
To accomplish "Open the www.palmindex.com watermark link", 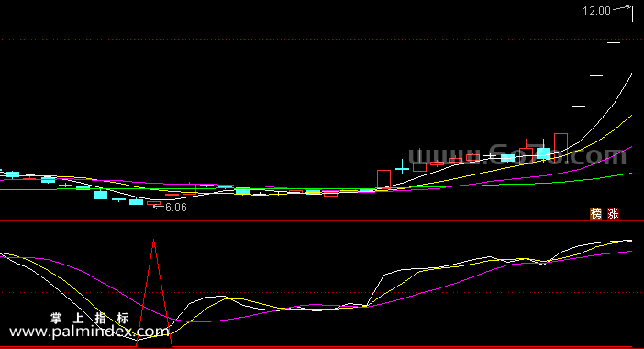I will tap(89, 332).
